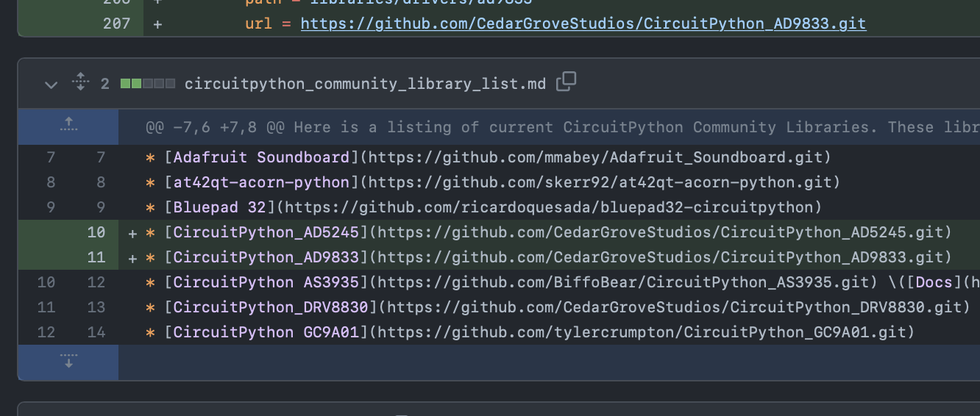
Task: Select the at42qt-acorn-python line
Action: (493, 182)
